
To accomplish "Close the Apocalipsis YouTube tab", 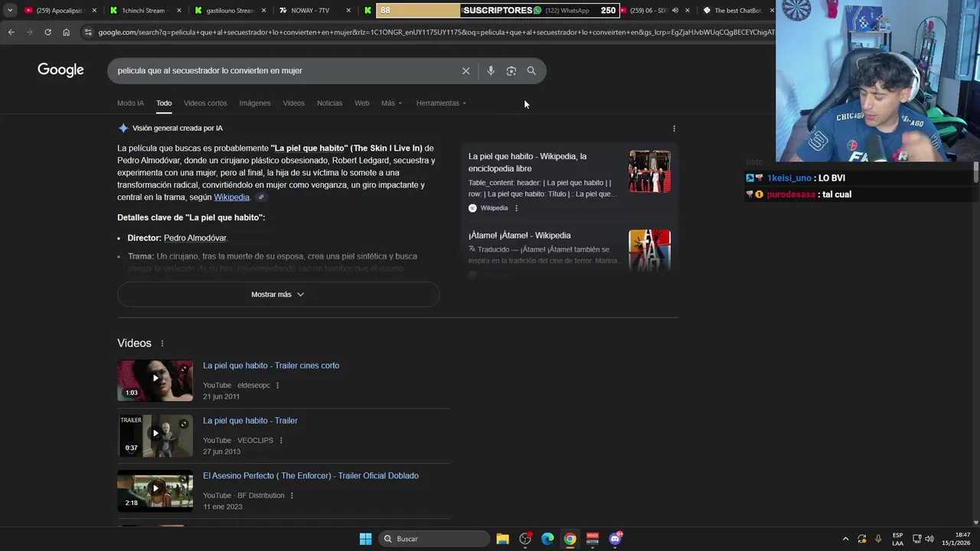I will (94, 11).
